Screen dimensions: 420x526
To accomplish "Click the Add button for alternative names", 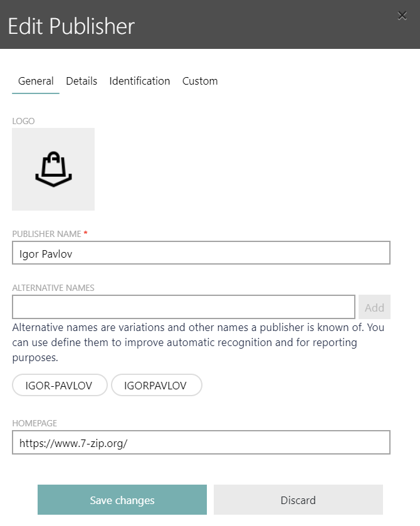I will pyautogui.click(x=374, y=307).
